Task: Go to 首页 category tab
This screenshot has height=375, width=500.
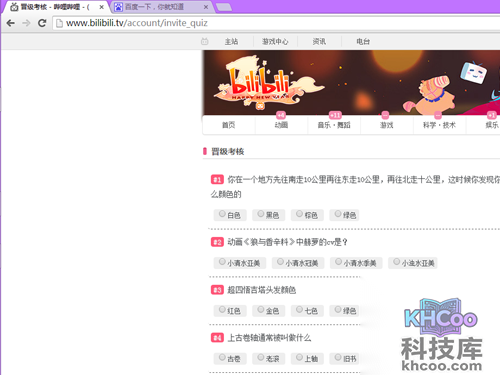Action: pyautogui.click(x=229, y=125)
